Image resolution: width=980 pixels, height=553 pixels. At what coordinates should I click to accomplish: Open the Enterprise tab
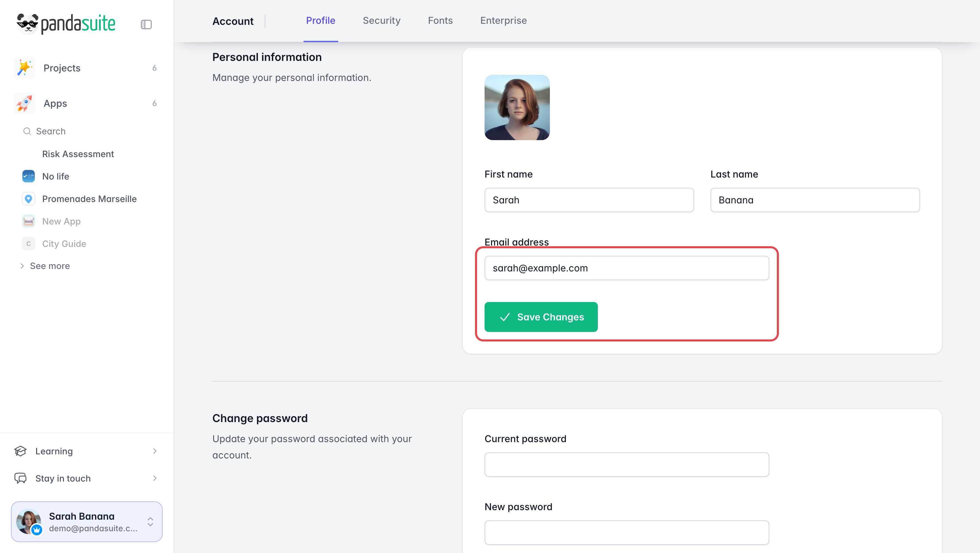point(503,20)
